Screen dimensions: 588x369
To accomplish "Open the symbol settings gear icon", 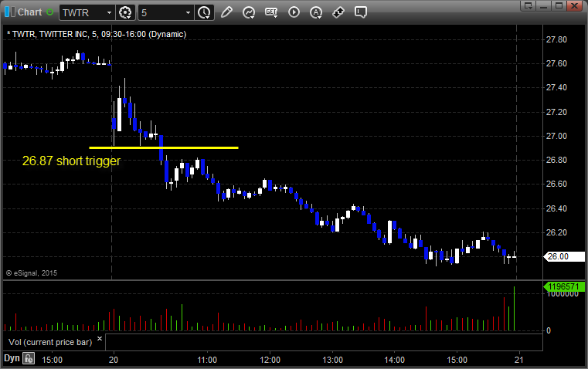I will pyautogui.click(x=126, y=12).
